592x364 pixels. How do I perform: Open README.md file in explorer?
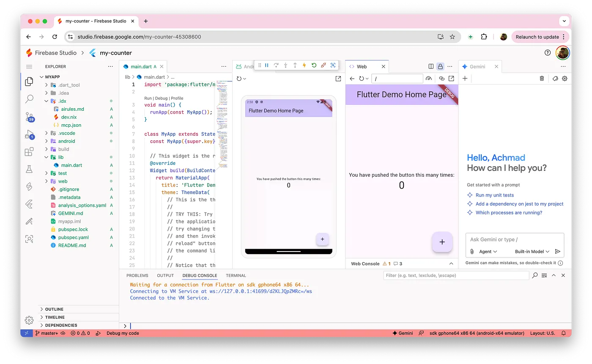click(72, 245)
